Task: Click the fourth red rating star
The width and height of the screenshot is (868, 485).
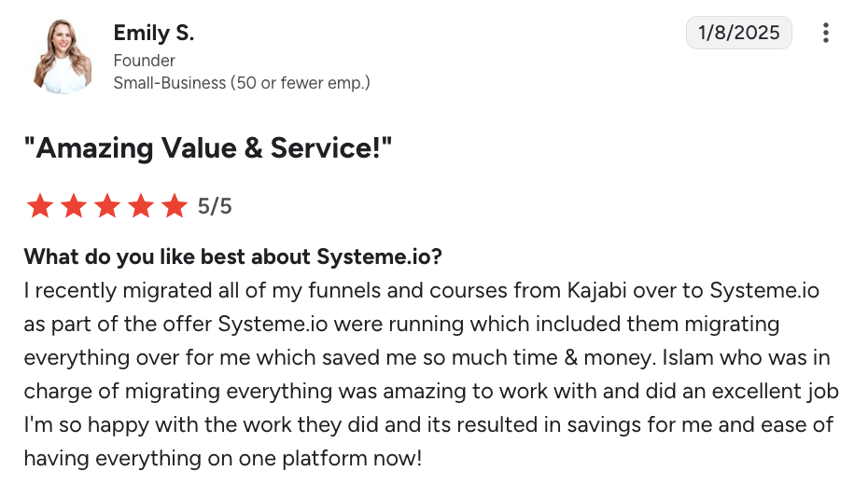Action: pyautogui.click(x=141, y=206)
